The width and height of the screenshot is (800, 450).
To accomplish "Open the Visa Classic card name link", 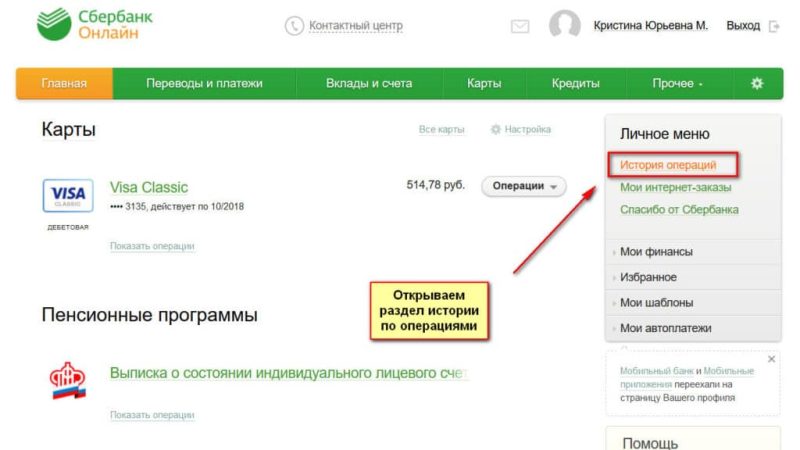I will point(149,187).
